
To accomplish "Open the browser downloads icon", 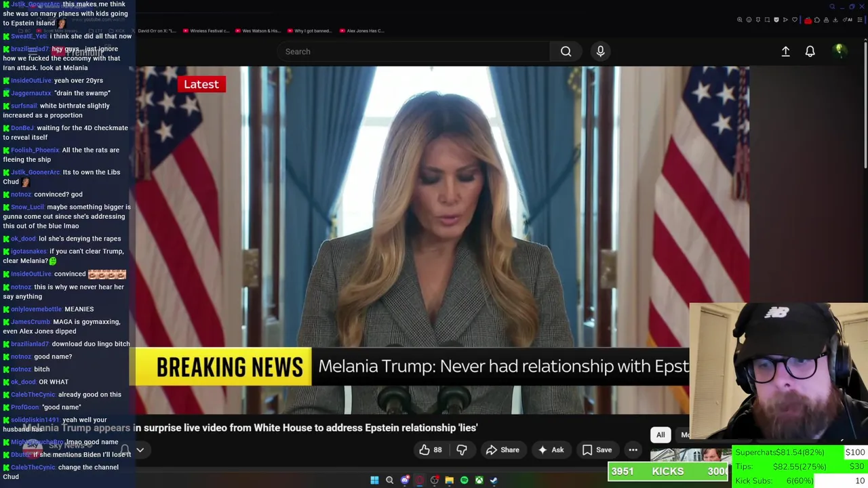I will (x=835, y=20).
